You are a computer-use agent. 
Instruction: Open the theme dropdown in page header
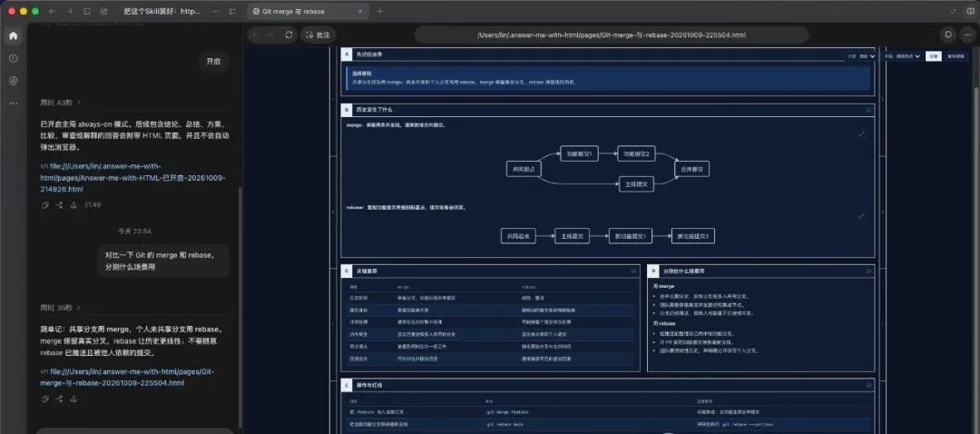click(x=867, y=56)
